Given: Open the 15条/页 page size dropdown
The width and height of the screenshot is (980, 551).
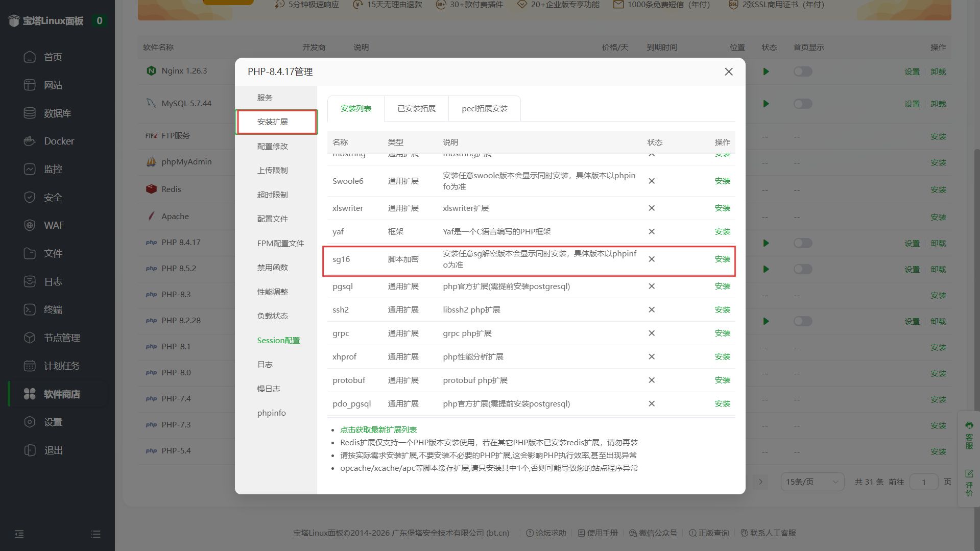Looking at the screenshot, I should (811, 482).
